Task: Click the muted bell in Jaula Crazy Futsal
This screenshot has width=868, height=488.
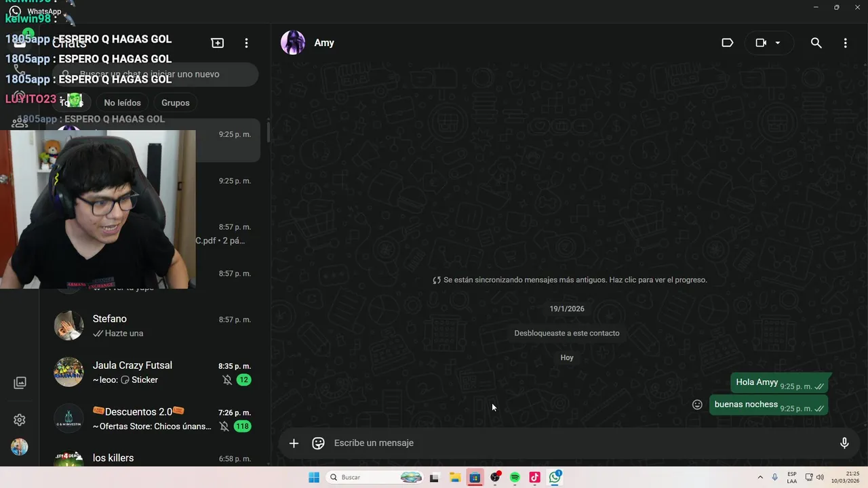Action: pyautogui.click(x=227, y=380)
